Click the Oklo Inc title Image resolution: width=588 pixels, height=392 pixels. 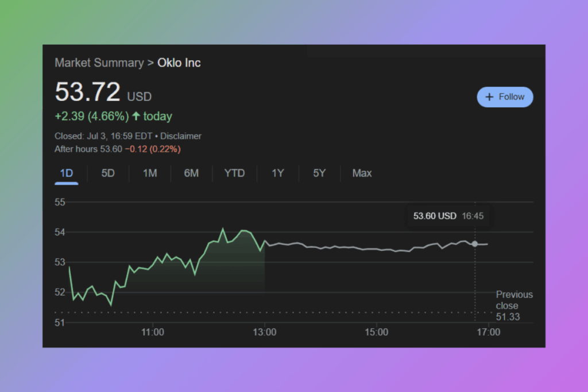[179, 63]
